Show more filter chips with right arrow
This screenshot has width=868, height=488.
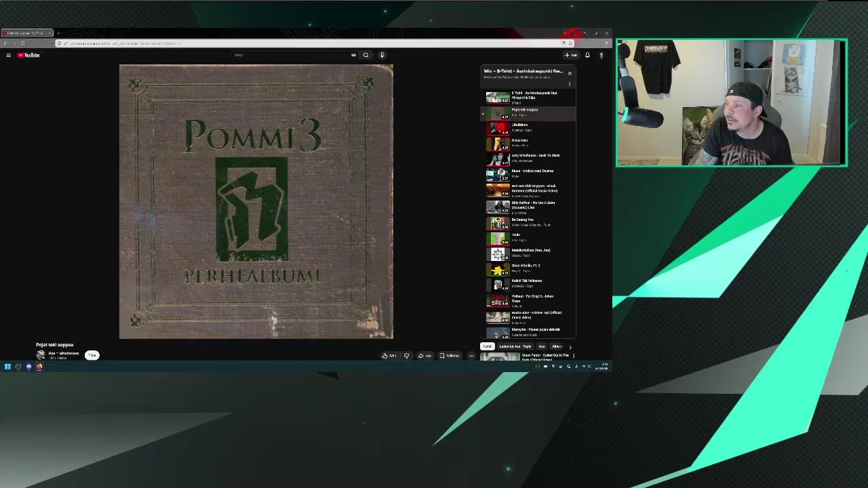[570, 347]
